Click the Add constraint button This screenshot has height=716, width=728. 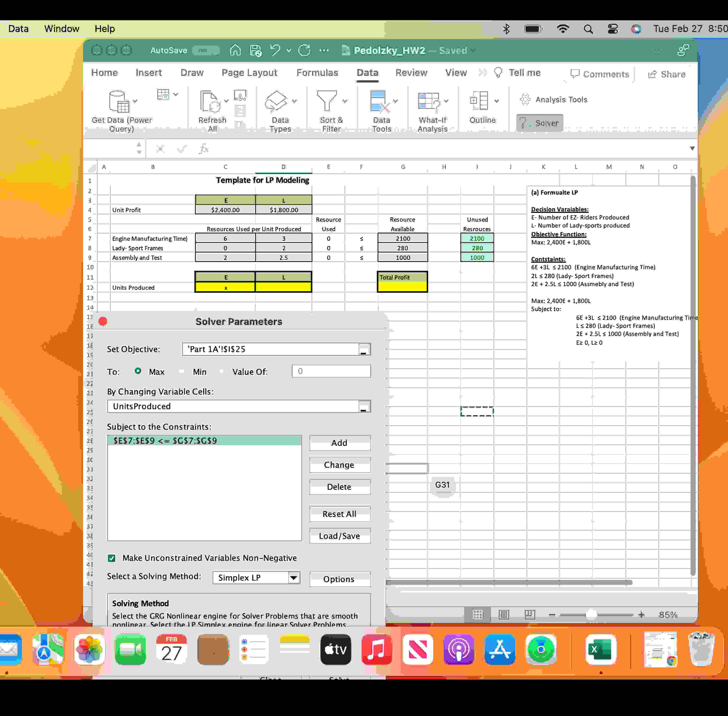(339, 443)
